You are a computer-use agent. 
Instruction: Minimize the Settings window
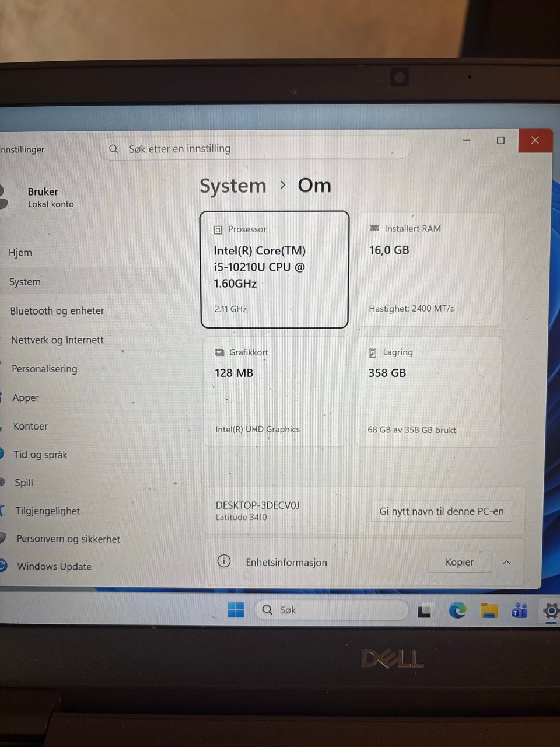coord(467,141)
